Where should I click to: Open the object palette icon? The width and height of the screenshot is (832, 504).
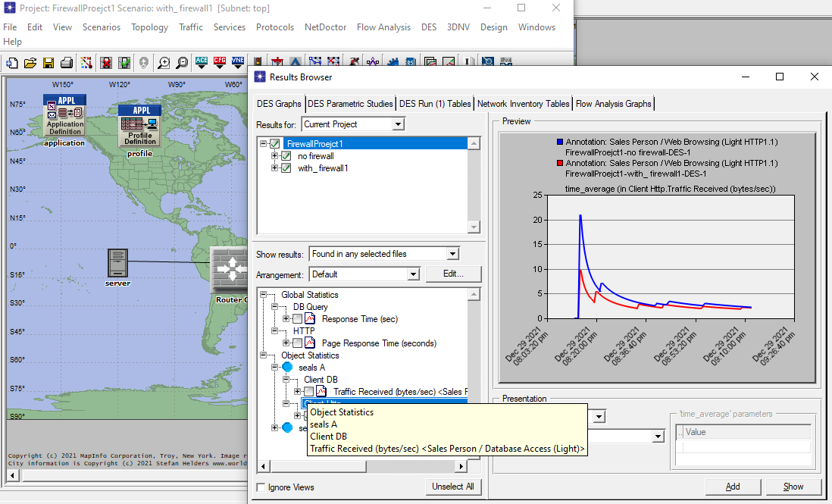86,63
